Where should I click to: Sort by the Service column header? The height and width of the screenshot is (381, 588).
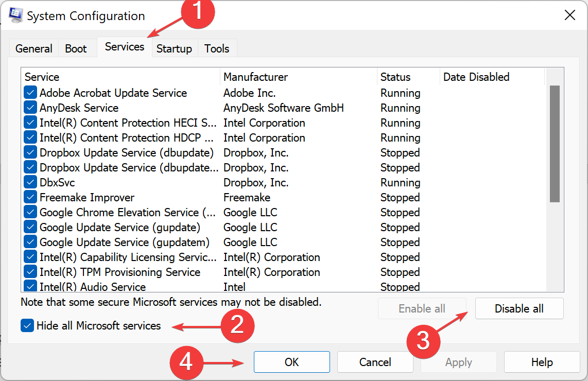click(120, 77)
